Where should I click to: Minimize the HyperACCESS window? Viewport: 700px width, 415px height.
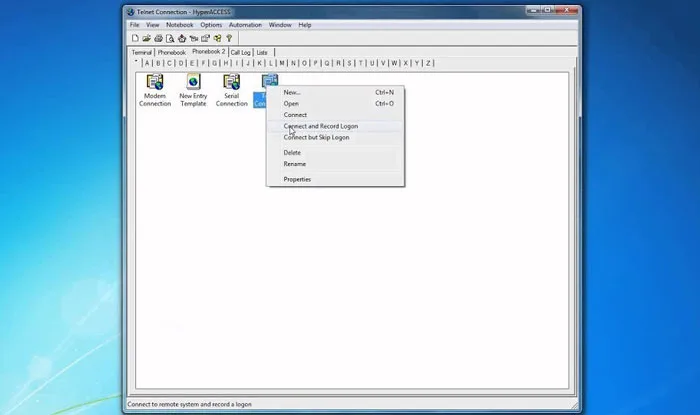point(534,10)
